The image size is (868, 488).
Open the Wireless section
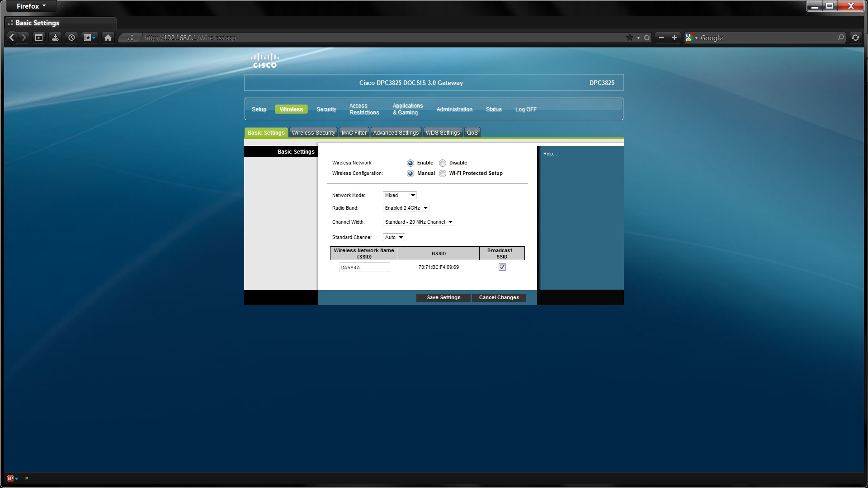(291, 109)
